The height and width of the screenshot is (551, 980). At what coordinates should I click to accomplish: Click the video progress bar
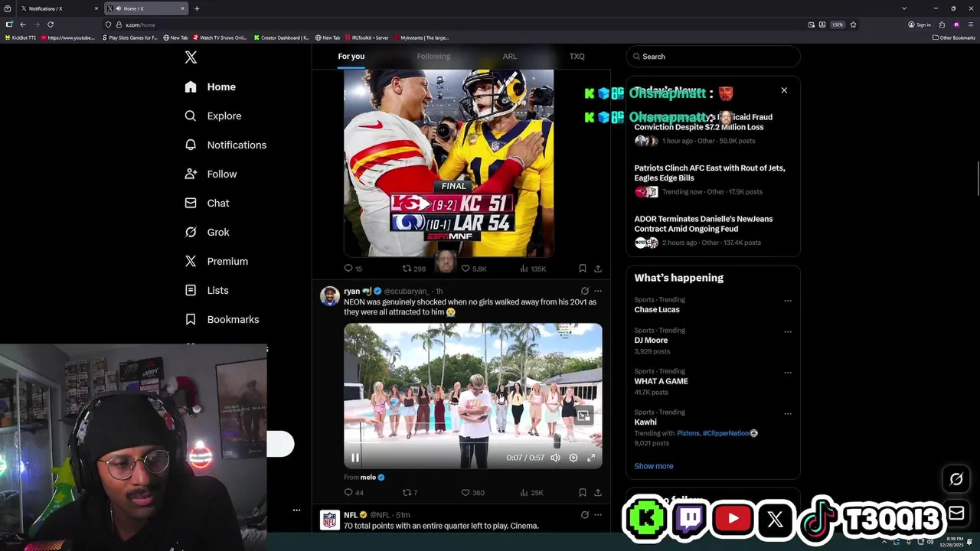tap(472, 445)
